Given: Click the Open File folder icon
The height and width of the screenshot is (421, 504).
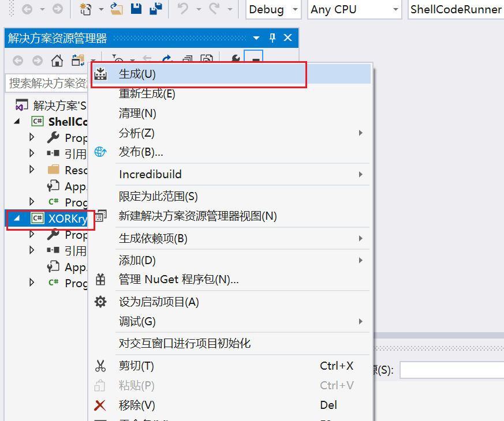Looking at the screenshot, I should [117, 9].
